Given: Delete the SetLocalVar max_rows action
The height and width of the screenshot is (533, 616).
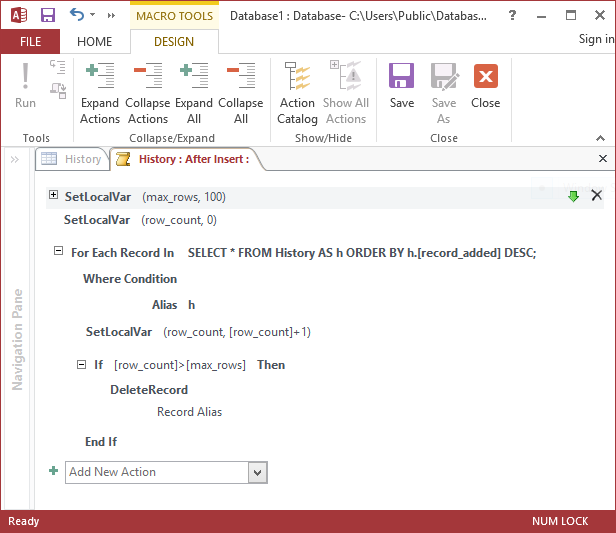Looking at the screenshot, I should click(596, 195).
